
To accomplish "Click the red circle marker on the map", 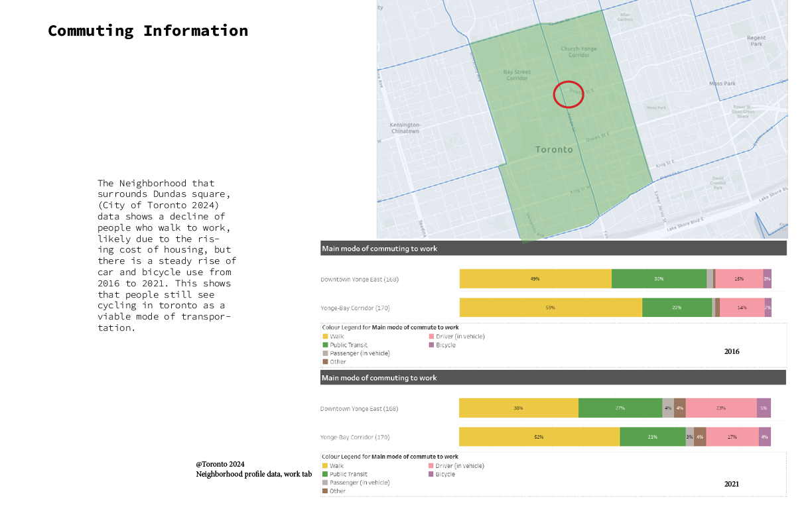I will pos(569,94).
